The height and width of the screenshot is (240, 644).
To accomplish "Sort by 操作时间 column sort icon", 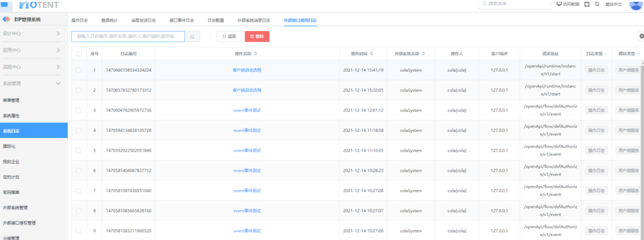I will 372,53.
